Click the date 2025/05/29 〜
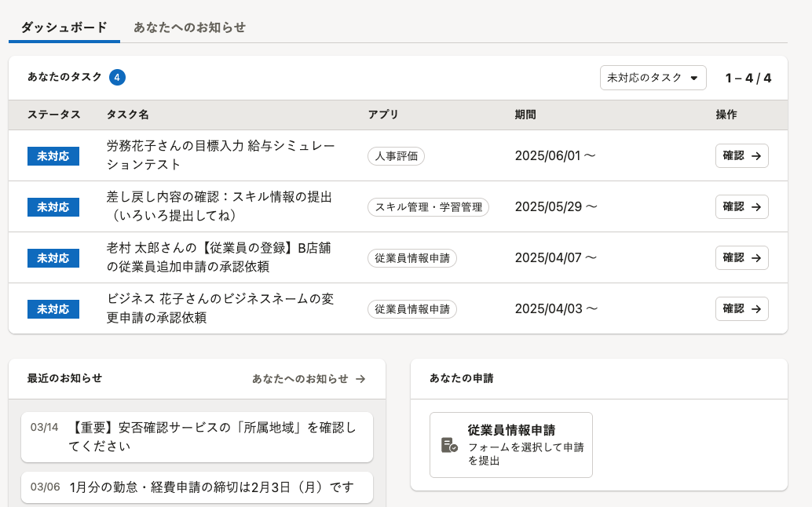812x507 pixels. tap(556, 207)
